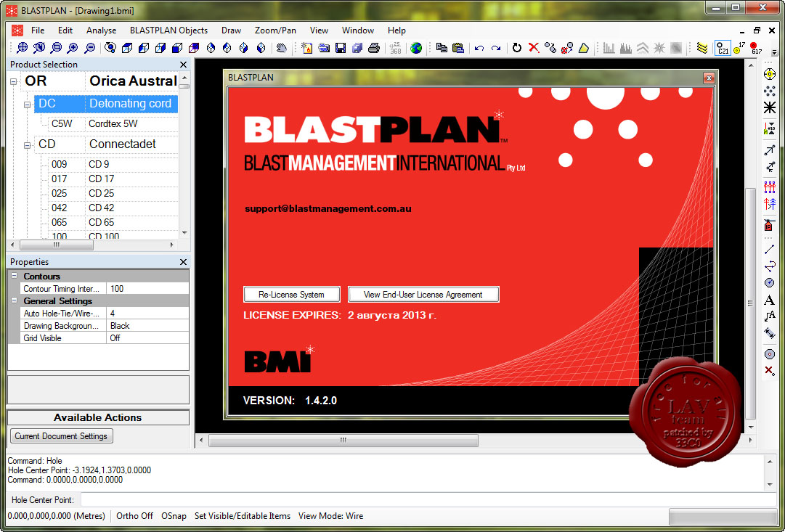Click the Re-License System button
Image resolution: width=785 pixels, height=532 pixels.
click(291, 294)
